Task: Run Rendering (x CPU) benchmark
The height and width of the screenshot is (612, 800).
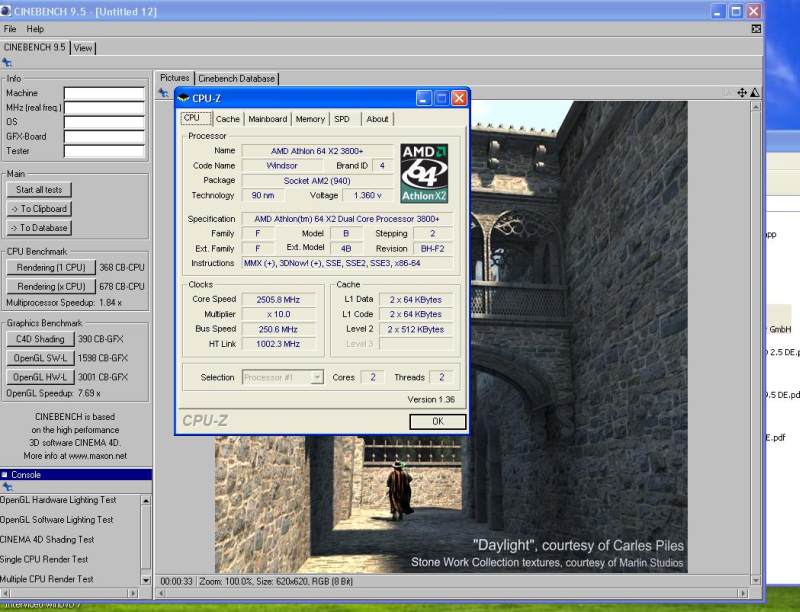Action: (51, 287)
